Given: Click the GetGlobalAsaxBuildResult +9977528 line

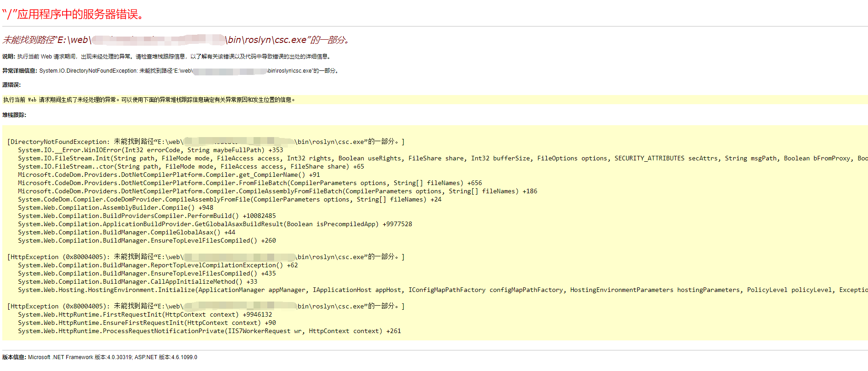Looking at the screenshot, I should click(x=215, y=224).
